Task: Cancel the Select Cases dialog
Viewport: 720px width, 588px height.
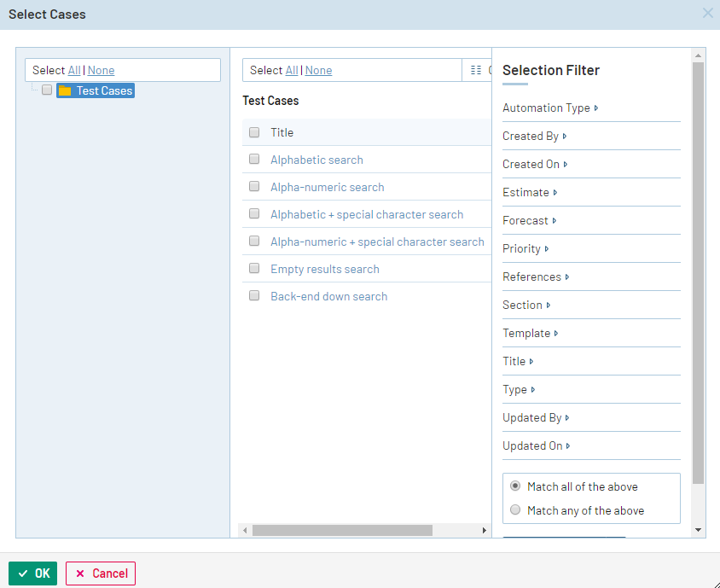Action: coord(100,573)
